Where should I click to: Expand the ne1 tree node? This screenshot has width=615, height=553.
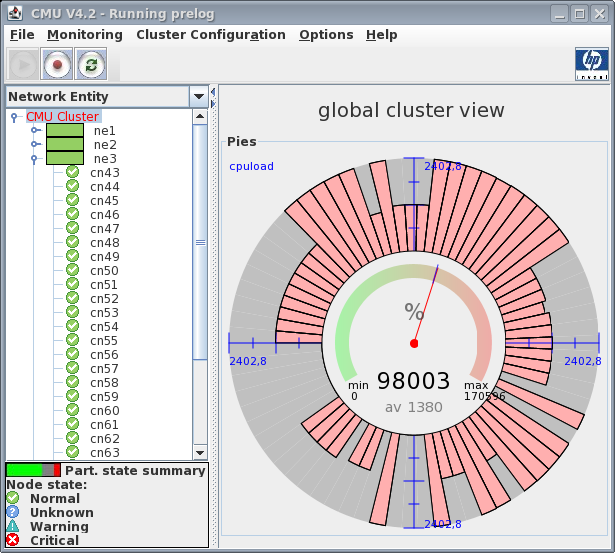[35, 130]
